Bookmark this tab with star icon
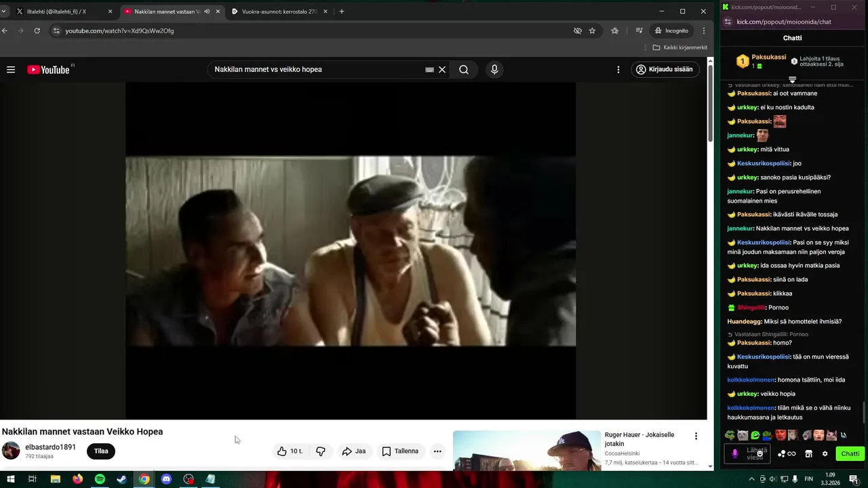The image size is (868, 488). pyautogui.click(x=592, y=30)
